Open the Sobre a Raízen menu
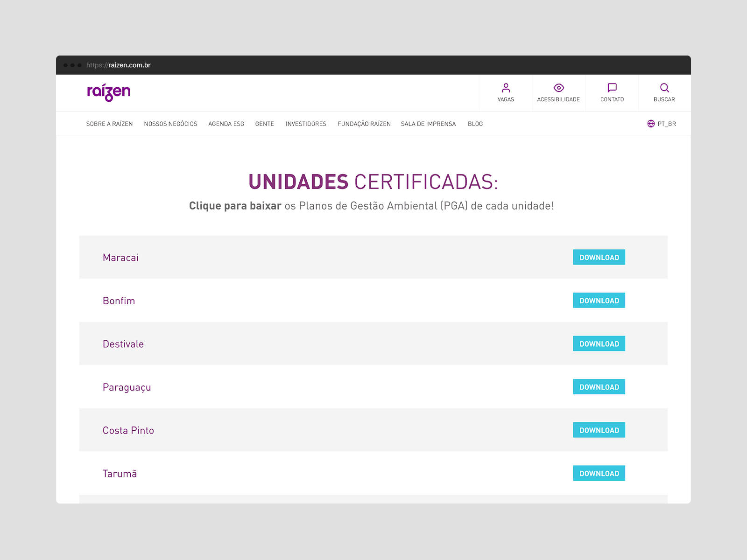 (x=109, y=124)
